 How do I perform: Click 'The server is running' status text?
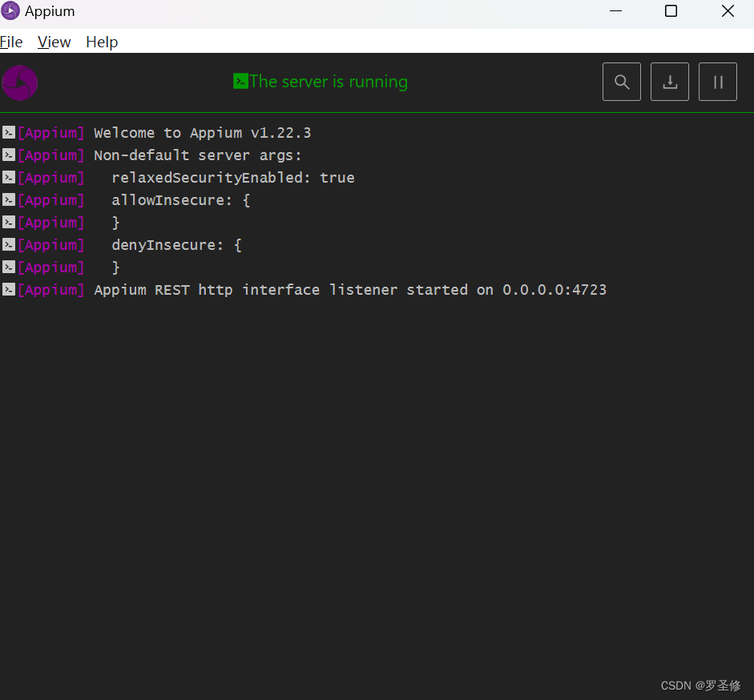click(x=329, y=82)
